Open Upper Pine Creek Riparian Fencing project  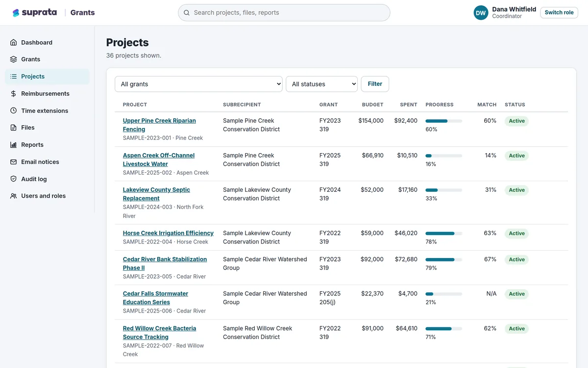(x=159, y=125)
